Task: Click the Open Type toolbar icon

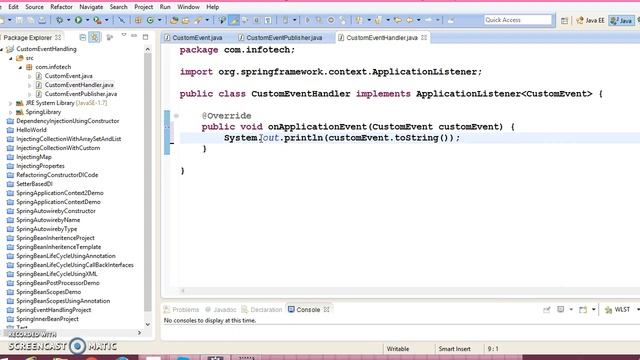Action: (x=174, y=20)
